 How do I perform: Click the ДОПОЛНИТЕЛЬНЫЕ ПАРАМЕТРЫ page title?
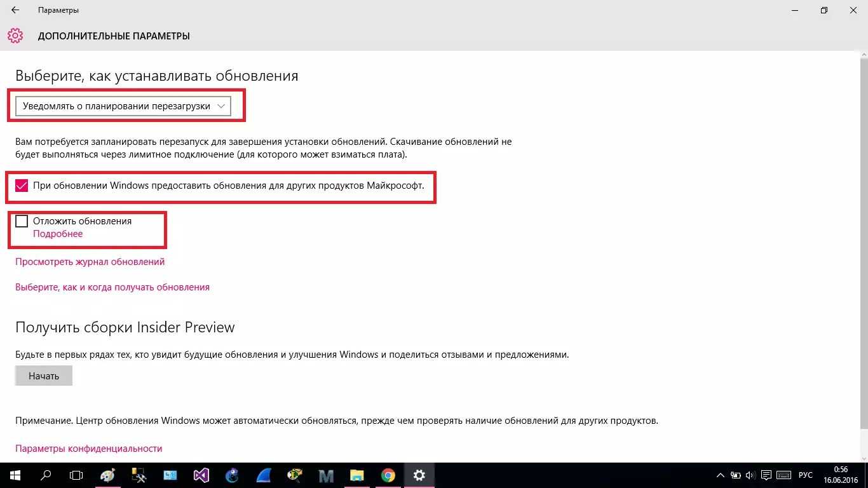(114, 36)
